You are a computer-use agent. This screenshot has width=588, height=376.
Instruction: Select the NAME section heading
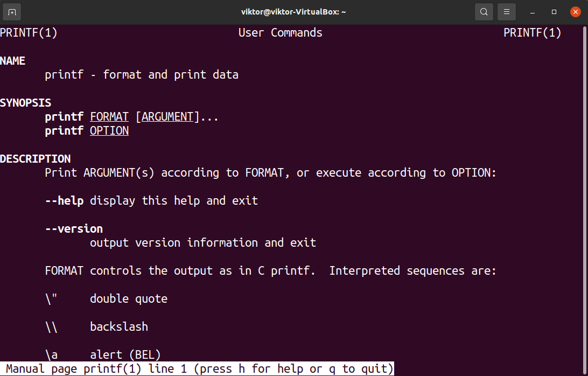13,60
